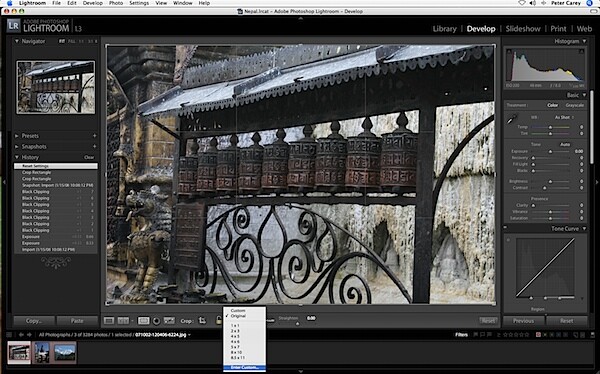Open the Apple menu
Image resolution: width=600 pixels, height=374 pixels.
10,3
